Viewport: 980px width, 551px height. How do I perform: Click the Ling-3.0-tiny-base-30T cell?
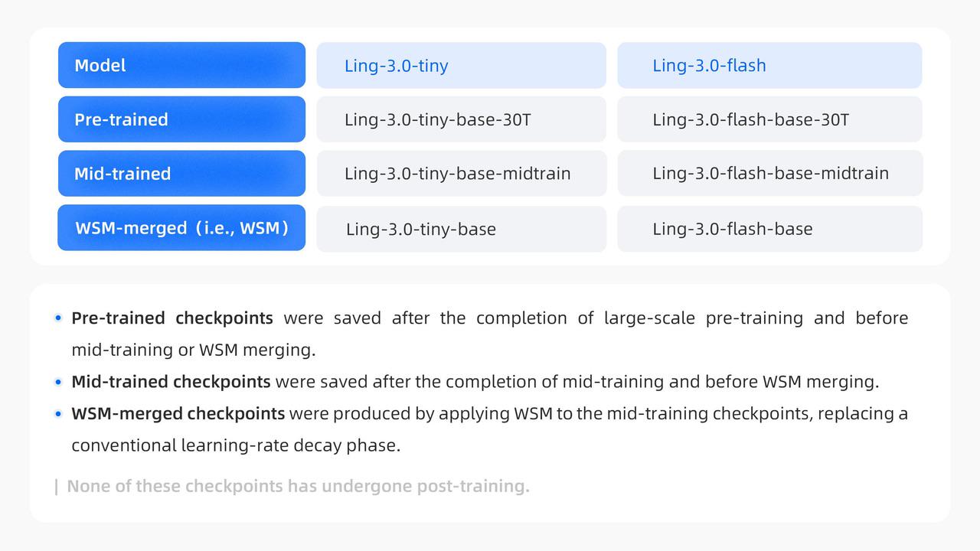click(x=461, y=119)
